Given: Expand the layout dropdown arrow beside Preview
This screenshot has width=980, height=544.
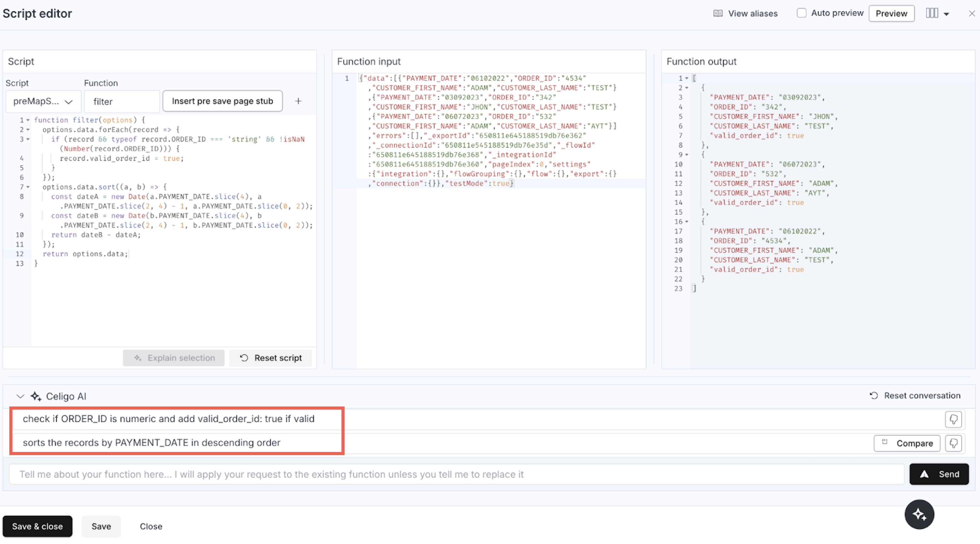Looking at the screenshot, I should click(x=947, y=14).
